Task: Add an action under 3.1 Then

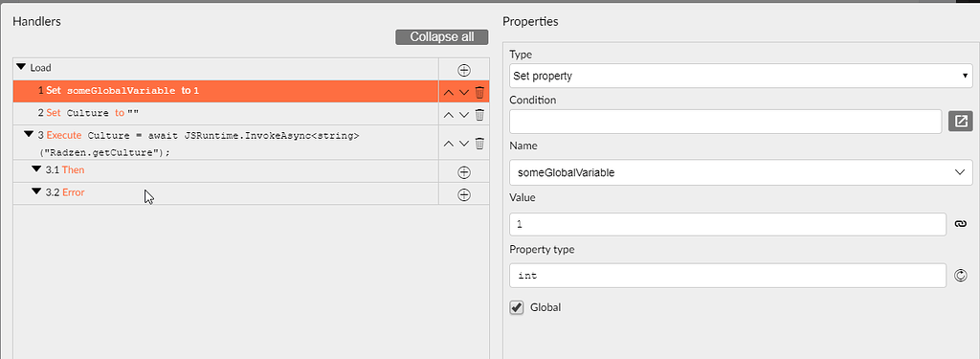Action: [x=464, y=172]
